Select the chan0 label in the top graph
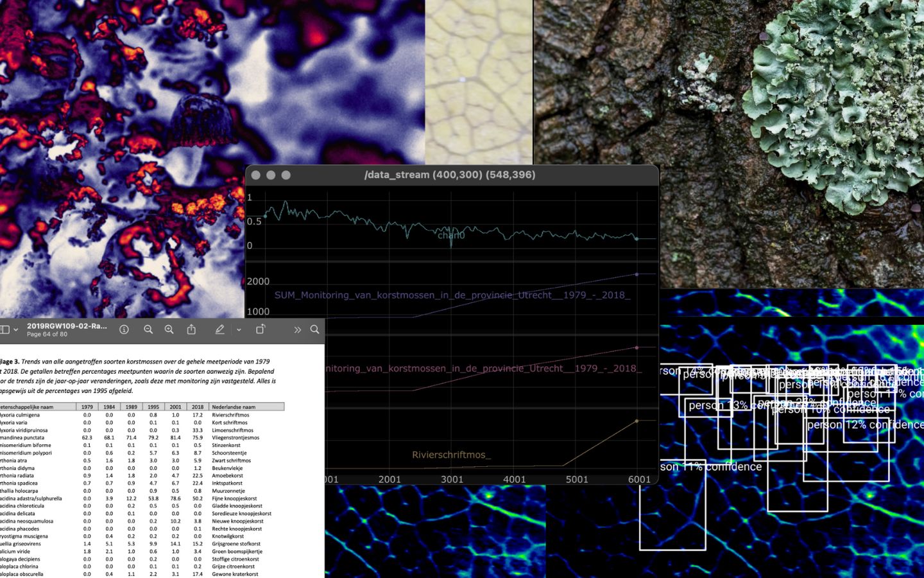 tap(451, 235)
